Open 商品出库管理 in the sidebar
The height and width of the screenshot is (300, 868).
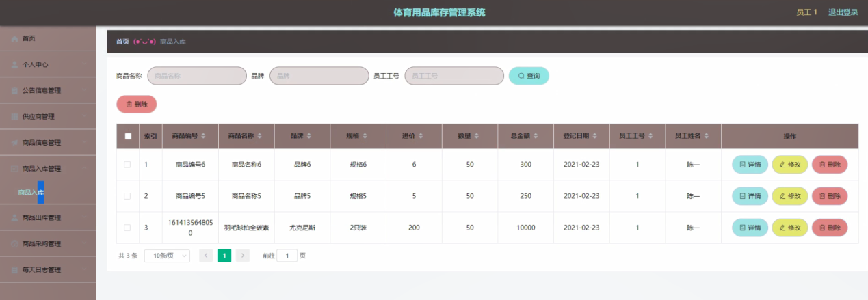coord(48,218)
